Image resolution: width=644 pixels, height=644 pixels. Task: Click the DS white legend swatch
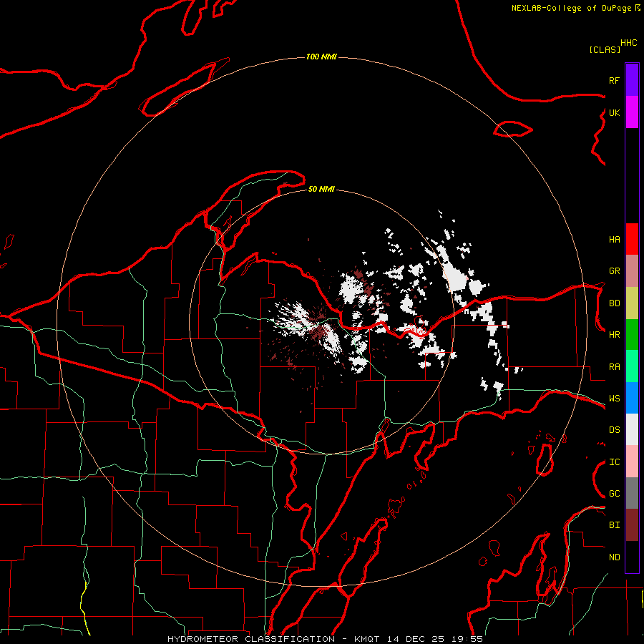(x=632, y=429)
